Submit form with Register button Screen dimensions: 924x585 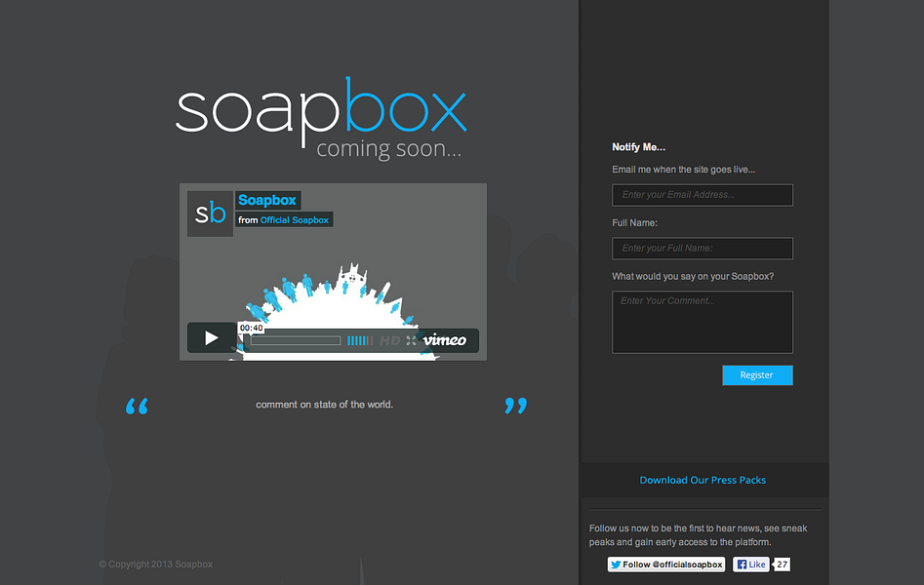tap(757, 375)
